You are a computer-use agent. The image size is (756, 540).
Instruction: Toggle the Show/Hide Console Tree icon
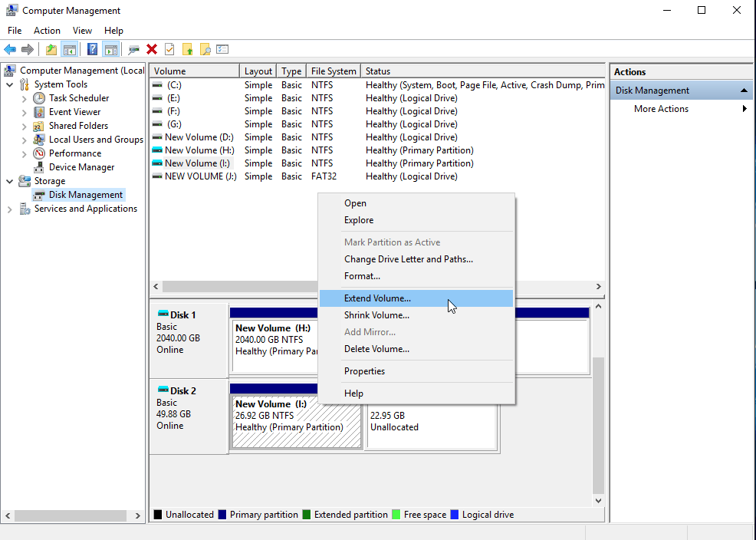[69, 48]
